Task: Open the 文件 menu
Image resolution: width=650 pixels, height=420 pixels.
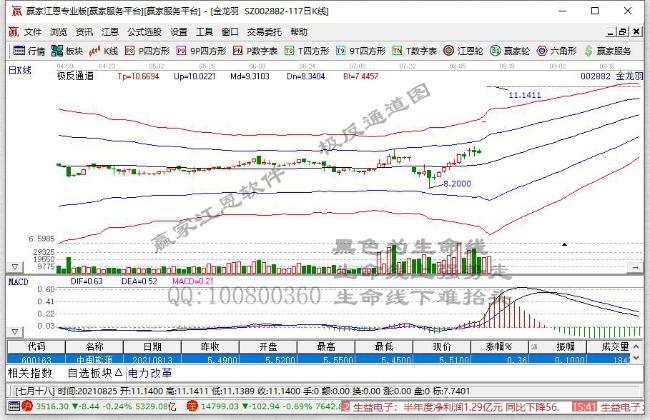Action: [32, 31]
